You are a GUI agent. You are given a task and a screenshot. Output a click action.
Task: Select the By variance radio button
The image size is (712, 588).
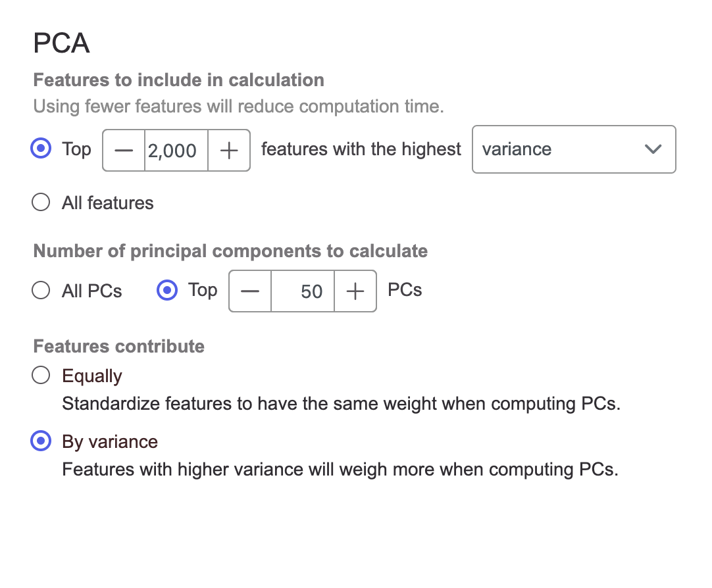point(41,441)
